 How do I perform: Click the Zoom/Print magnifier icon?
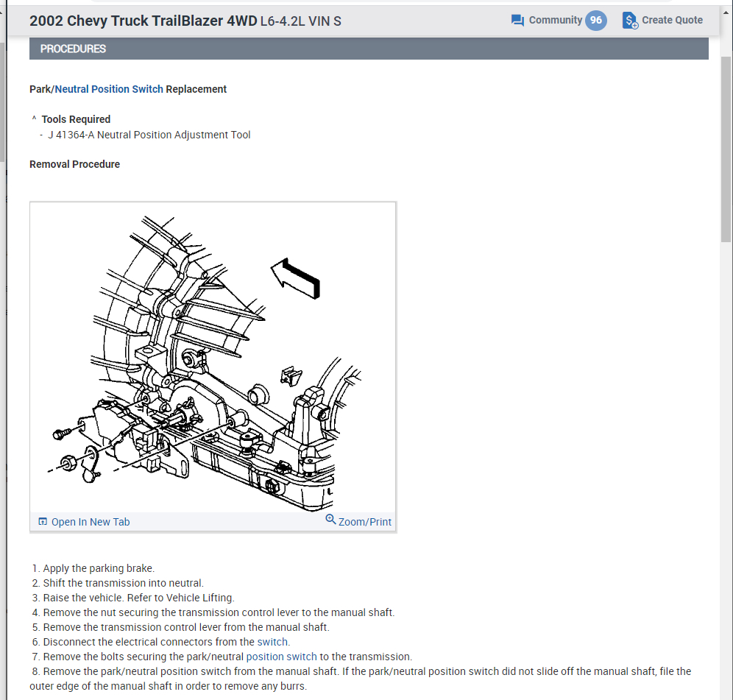point(330,520)
